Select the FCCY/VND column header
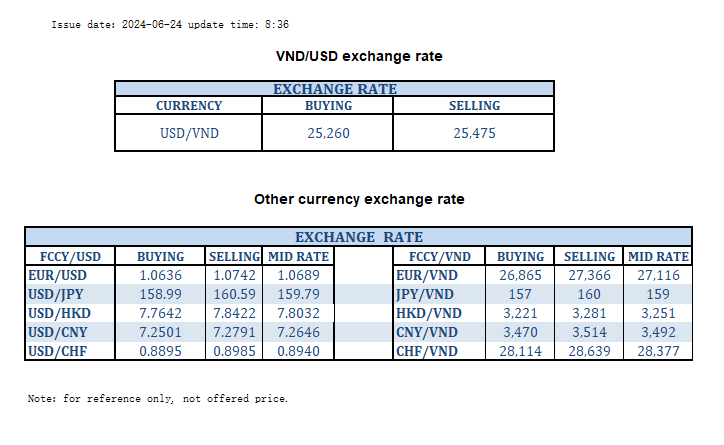Screen dimensions: 724x445 [x=436, y=256]
